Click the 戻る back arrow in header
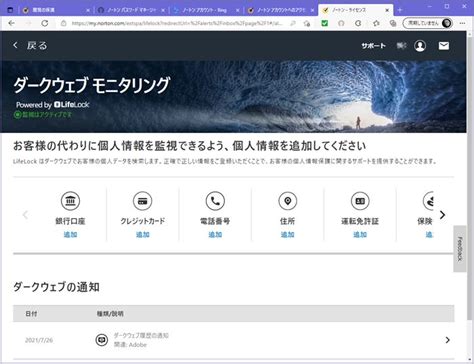The width and height of the screenshot is (474, 364). pos(15,45)
